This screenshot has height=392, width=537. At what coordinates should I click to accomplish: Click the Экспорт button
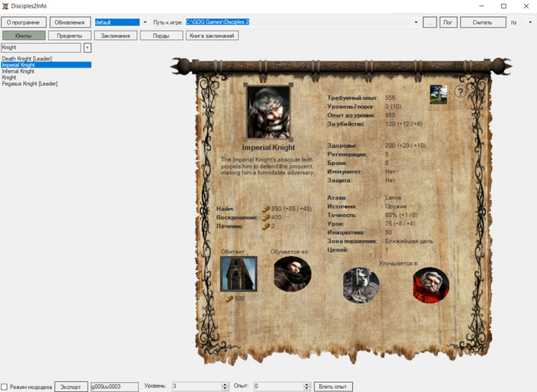[71, 387]
